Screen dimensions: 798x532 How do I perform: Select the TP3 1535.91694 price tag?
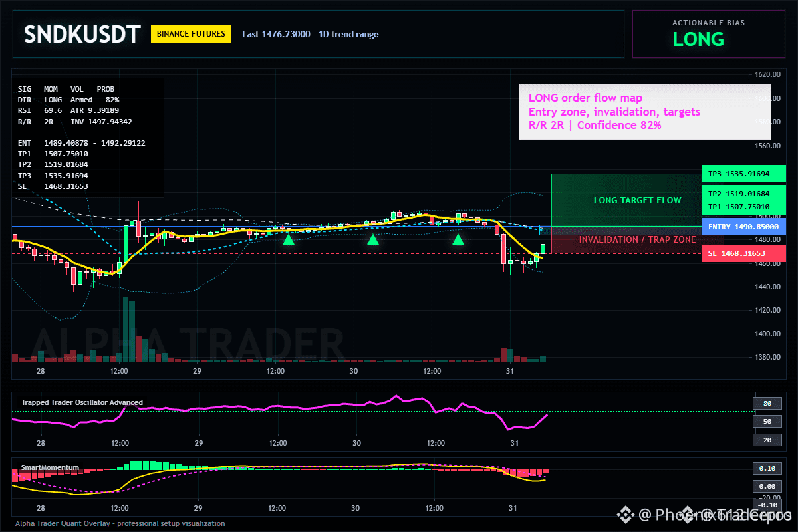744,174
